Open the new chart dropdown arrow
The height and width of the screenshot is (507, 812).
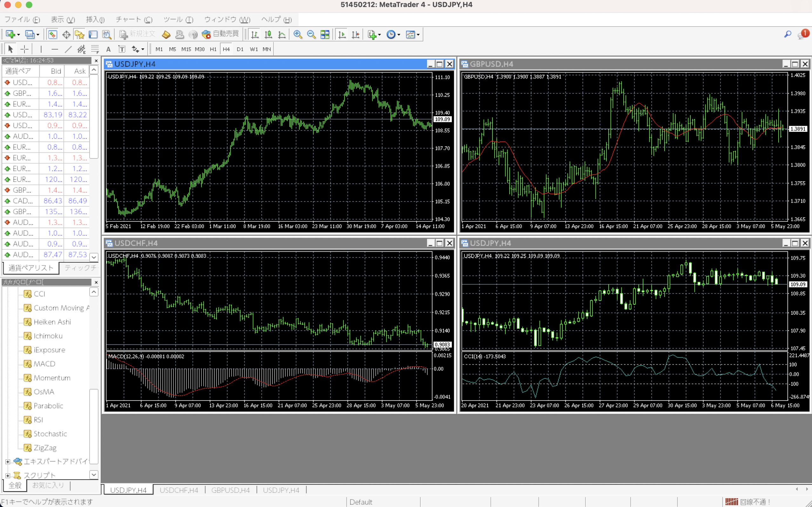pos(18,35)
